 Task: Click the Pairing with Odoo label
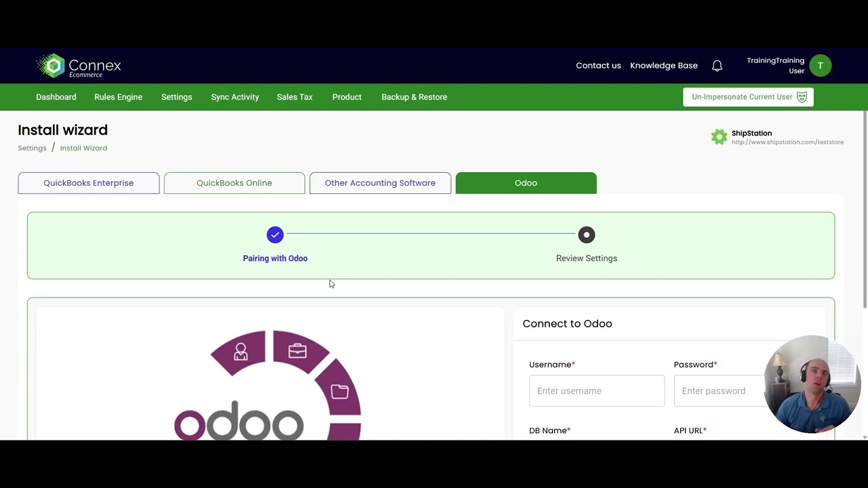pyautogui.click(x=275, y=258)
